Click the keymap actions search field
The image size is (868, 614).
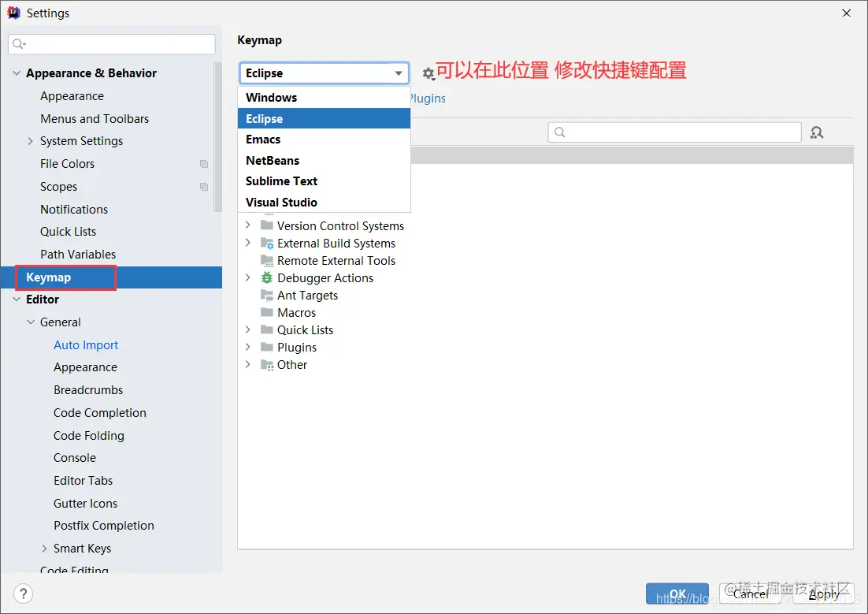674,132
